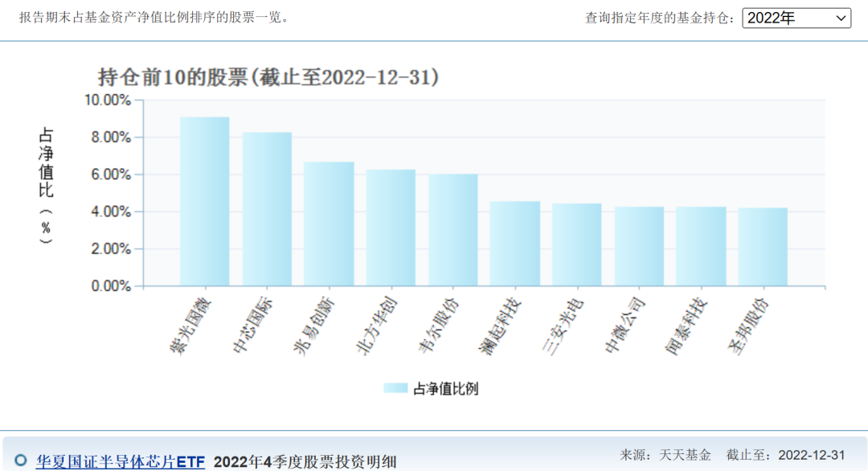Select the 澜起科技 chart bar
This screenshot has height=471, width=868.
point(515,244)
